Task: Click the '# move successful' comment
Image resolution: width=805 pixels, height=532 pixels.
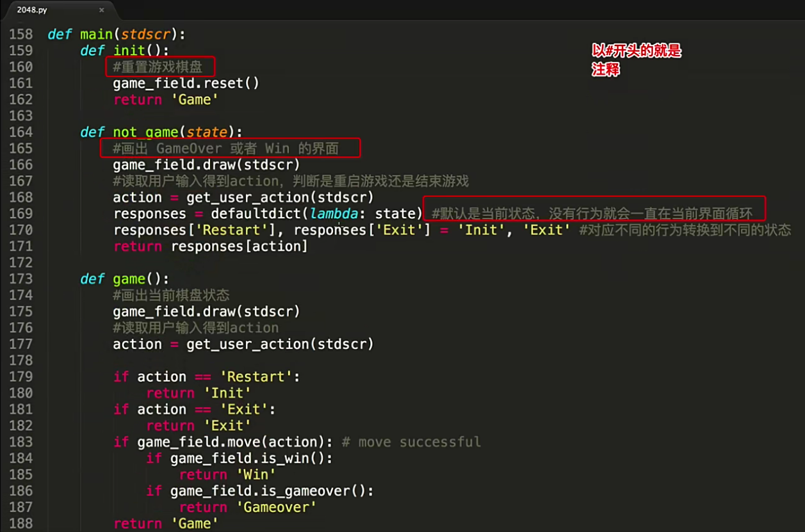Action: point(412,442)
